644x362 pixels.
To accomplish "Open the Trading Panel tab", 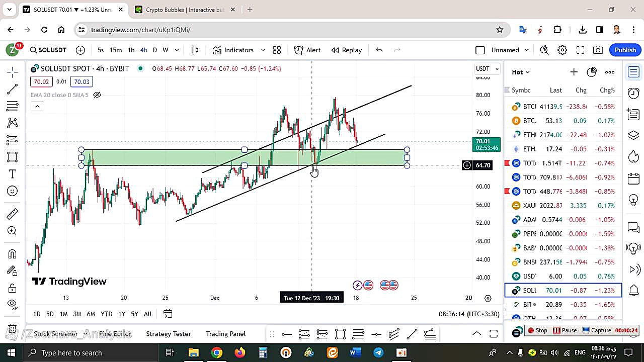I will [225, 334].
